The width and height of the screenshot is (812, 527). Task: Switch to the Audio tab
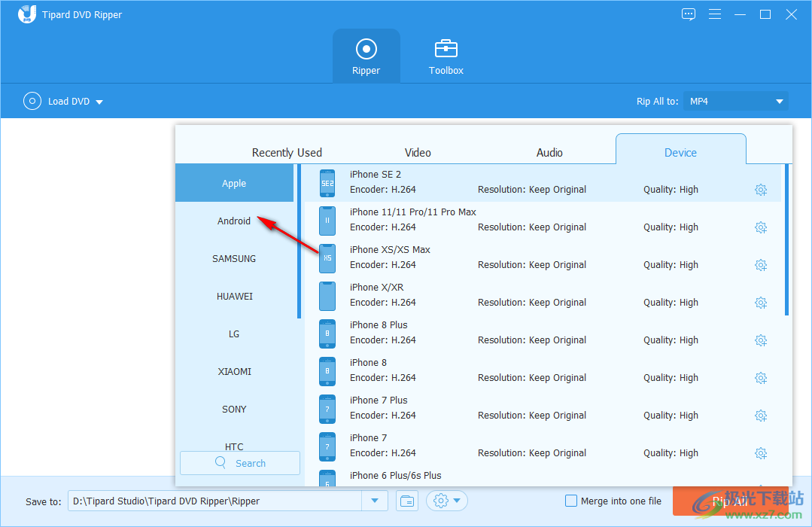point(549,152)
